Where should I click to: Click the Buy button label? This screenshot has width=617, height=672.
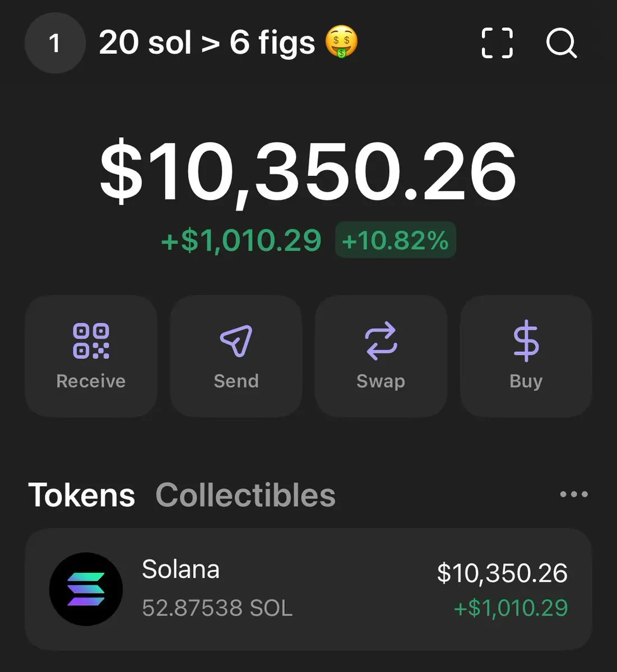pos(526,382)
